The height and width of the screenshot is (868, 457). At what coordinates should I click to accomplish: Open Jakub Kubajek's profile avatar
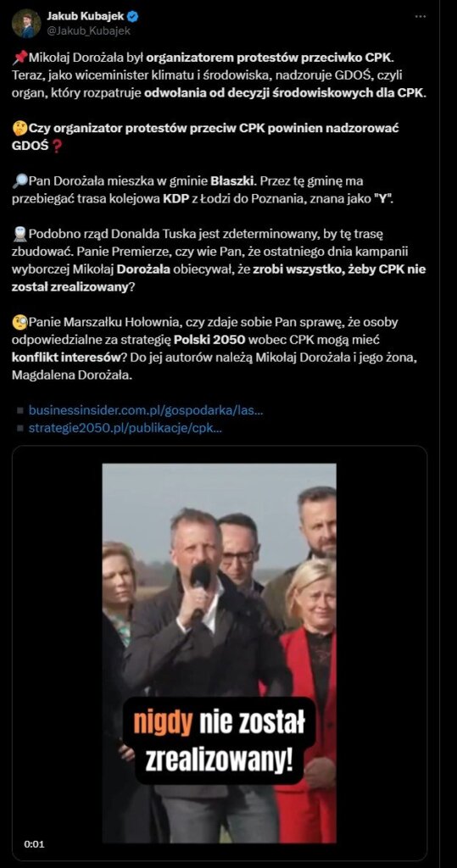[26, 23]
